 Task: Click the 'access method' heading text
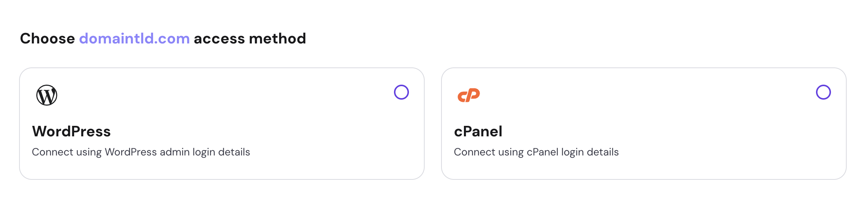pyautogui.click(x=250, y=39)
